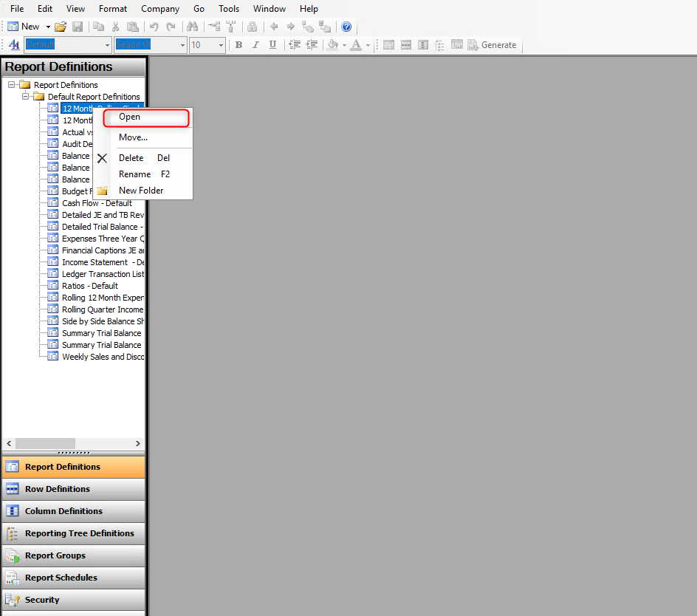Choose Open in the context menu

tap(129, 117)
